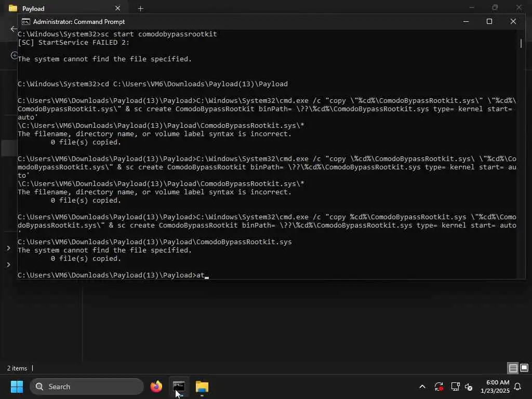Open the clock showing 6:00 AM
This screenshot has width=532, height=399.
pos(495,387)
